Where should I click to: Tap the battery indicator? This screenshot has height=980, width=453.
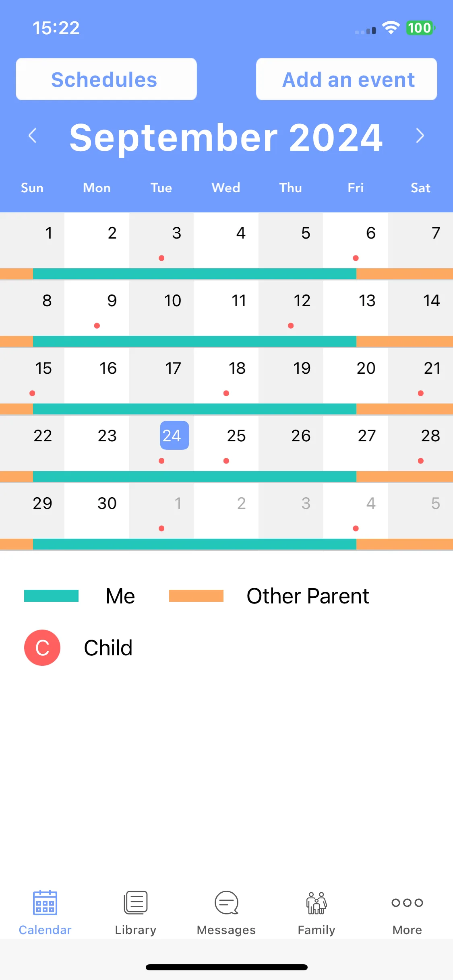420,28
